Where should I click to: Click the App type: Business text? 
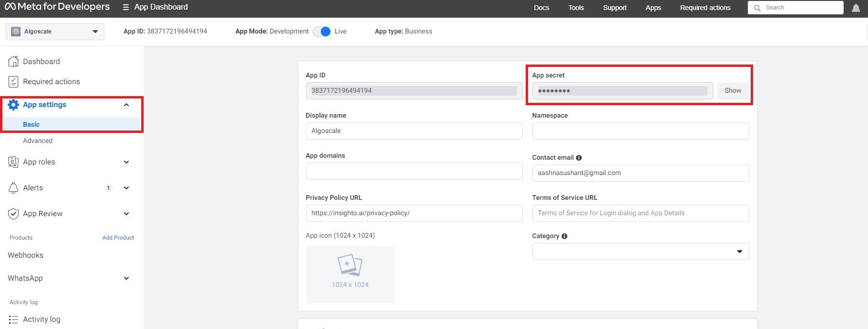[x=404, y=31]
